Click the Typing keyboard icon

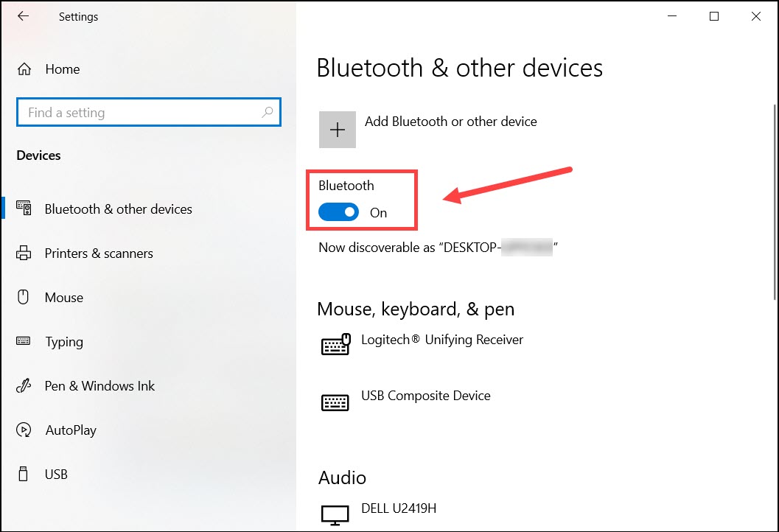click(24, 340)
